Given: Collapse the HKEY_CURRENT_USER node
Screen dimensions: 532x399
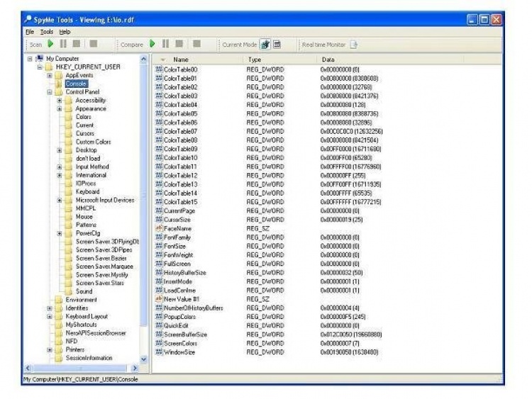Looking at the screenshot, I should (40, 67).
